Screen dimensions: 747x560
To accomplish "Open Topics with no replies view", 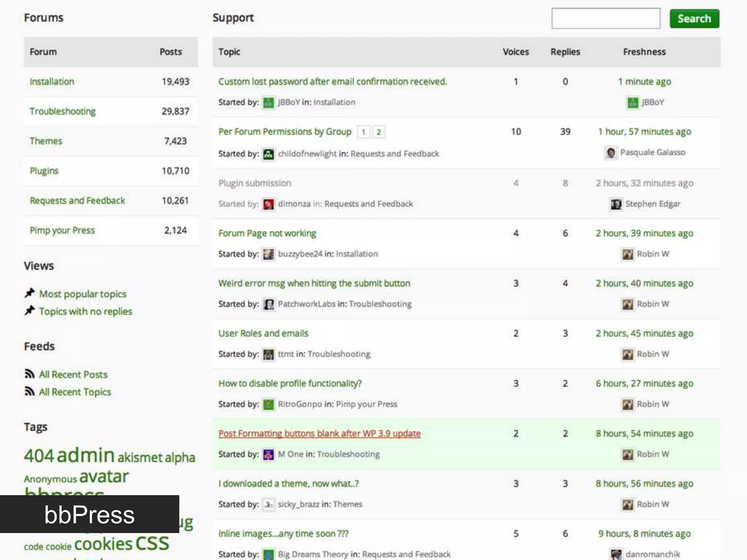I will (x=85, y=311).
